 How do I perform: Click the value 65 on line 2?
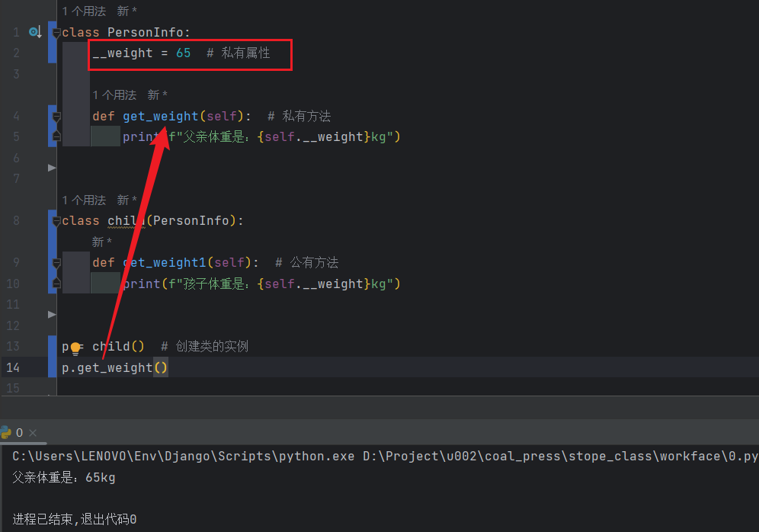(184, 53)
